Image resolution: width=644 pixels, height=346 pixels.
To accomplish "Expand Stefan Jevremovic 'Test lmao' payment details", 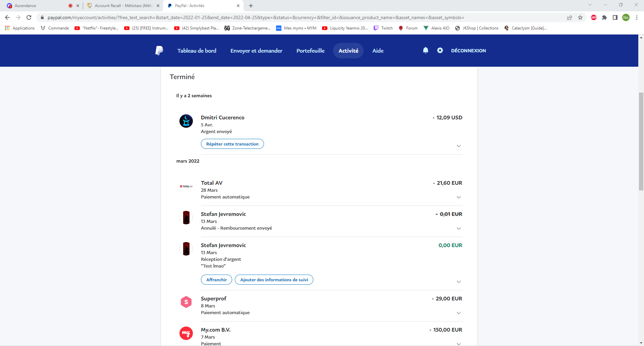I will (459, 282).
